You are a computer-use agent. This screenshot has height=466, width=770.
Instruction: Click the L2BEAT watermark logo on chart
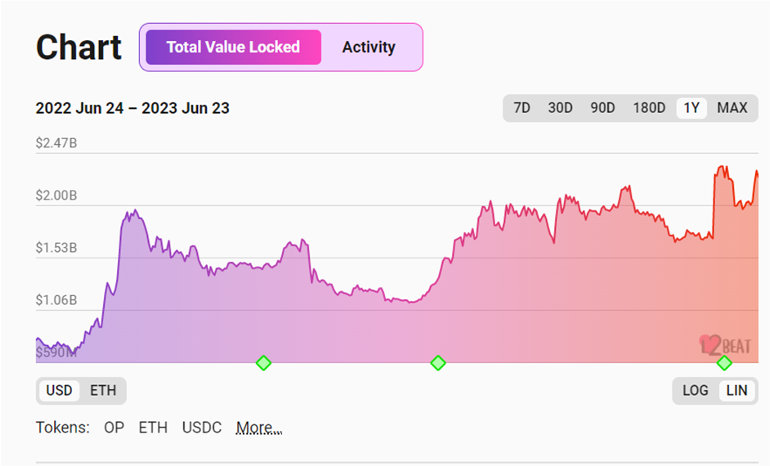coord(725,344)
